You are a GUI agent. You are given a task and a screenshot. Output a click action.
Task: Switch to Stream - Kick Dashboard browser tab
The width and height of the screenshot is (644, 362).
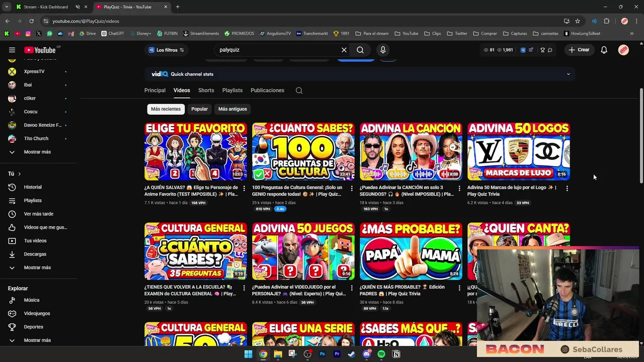click(45, 7)
